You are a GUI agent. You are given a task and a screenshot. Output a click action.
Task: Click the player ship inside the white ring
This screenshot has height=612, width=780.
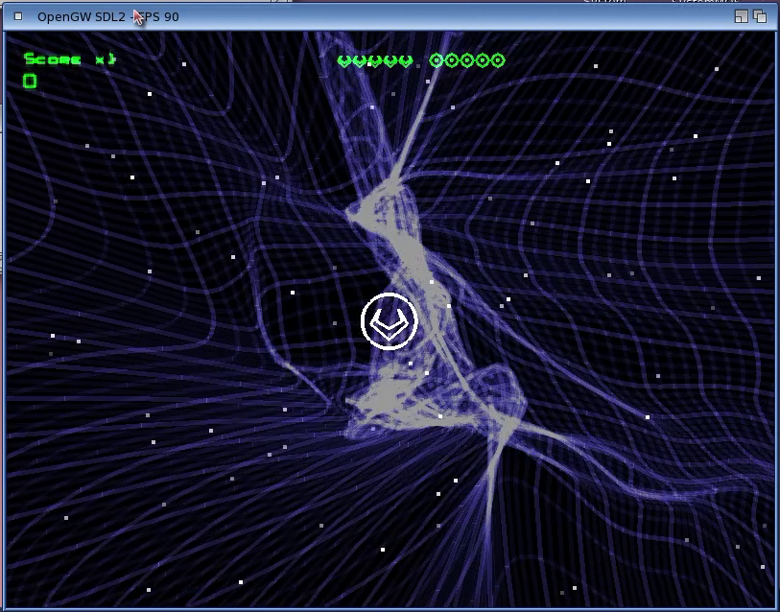(x=389, y=322)
